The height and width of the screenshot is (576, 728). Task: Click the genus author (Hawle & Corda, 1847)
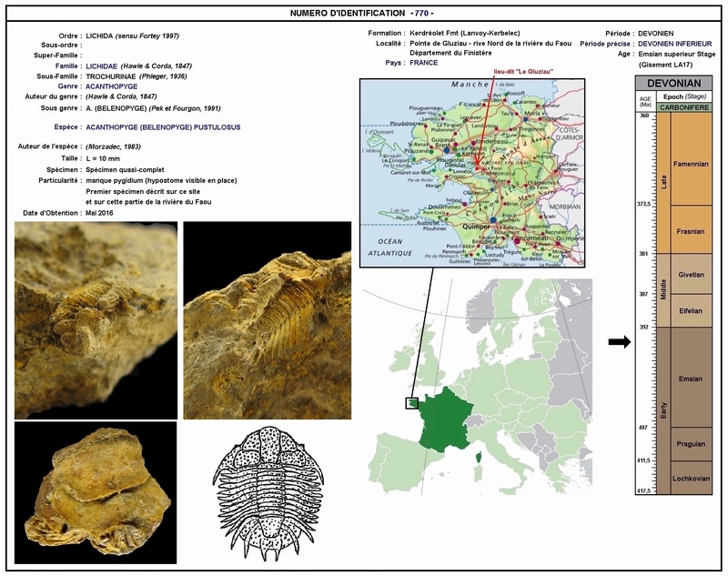(x=121, y=96)
